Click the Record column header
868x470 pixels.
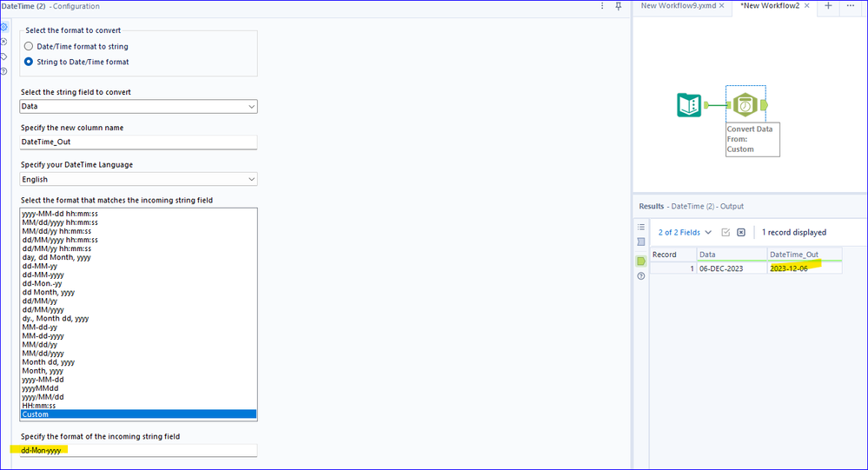[673, 255]
